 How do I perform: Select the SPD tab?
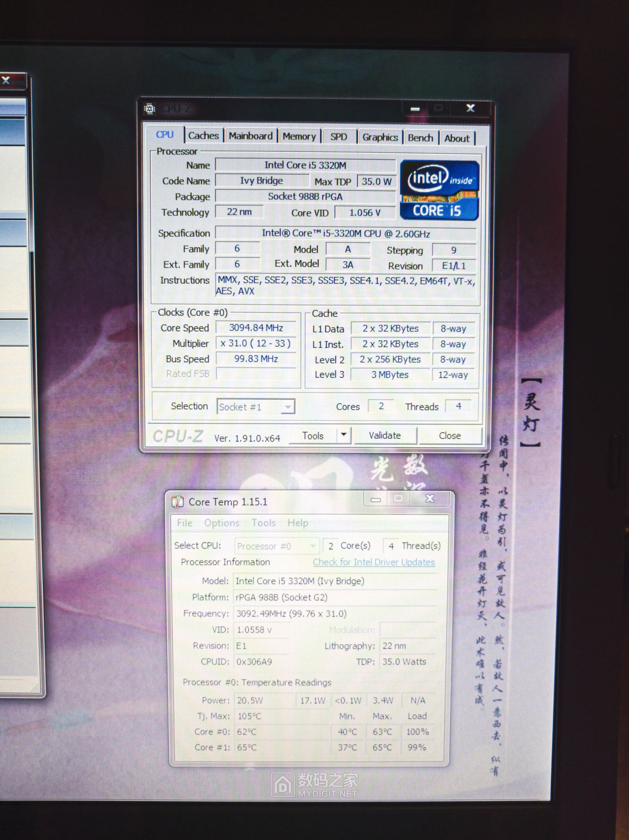339,137
